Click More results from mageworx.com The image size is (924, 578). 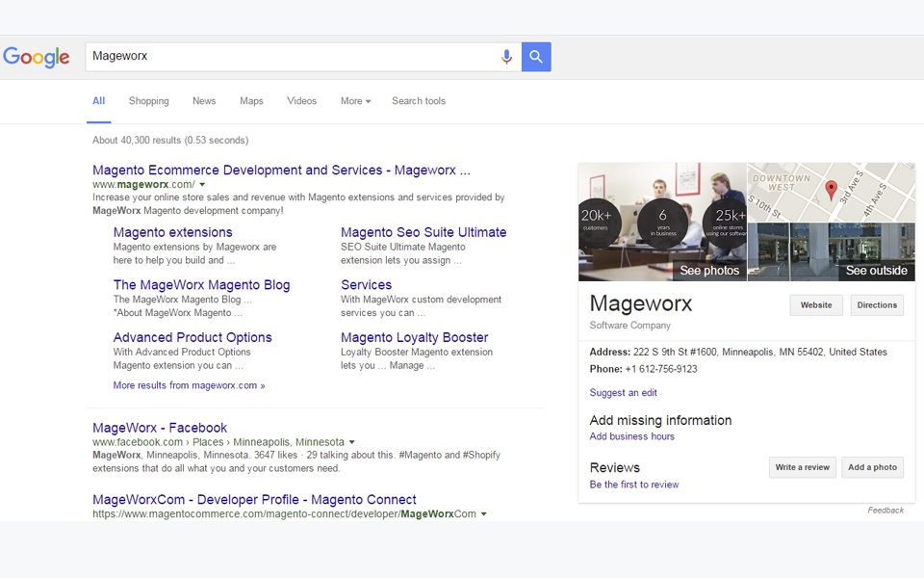click(x=190, y=385)
